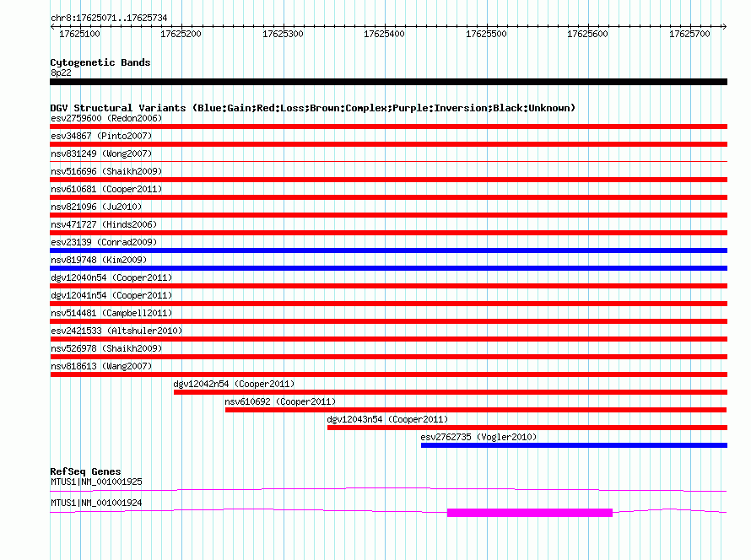
Task: Click the Cytogenetic Bands track title
Action: tap(100, 62)
